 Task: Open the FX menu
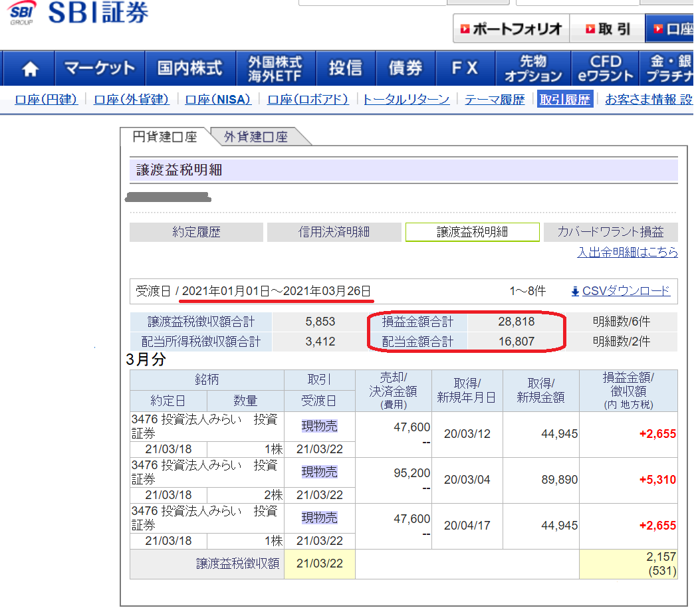tap(465, 68)
